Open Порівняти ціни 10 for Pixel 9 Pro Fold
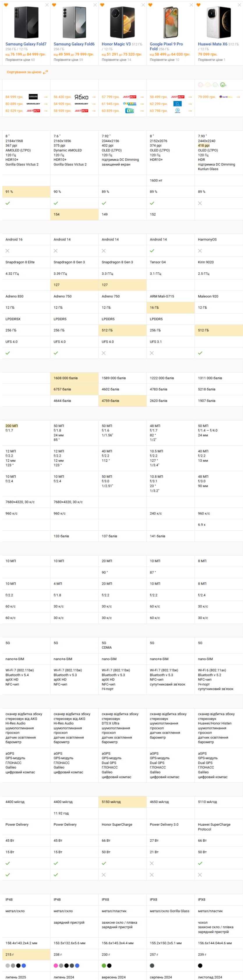Image resolution: width=243 pixels, height=980 pixels. pyautogui.click(x=164, y=60)
